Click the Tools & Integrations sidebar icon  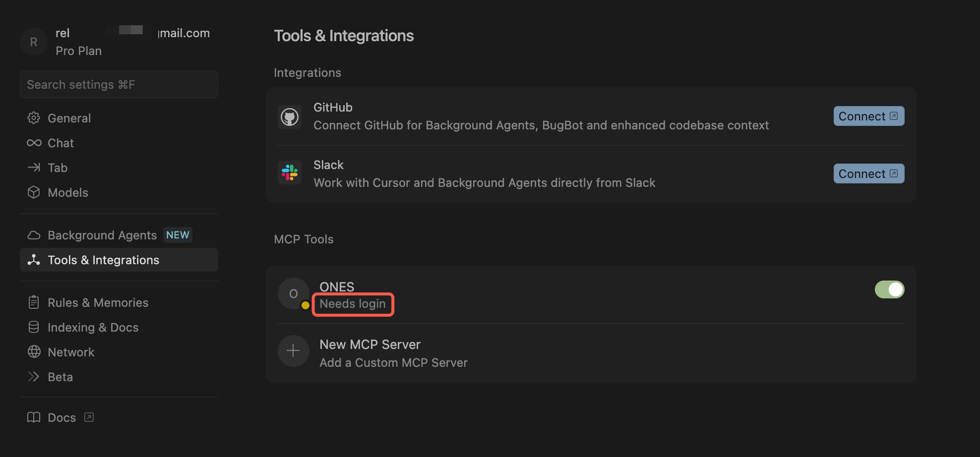(x=34, y=260)
